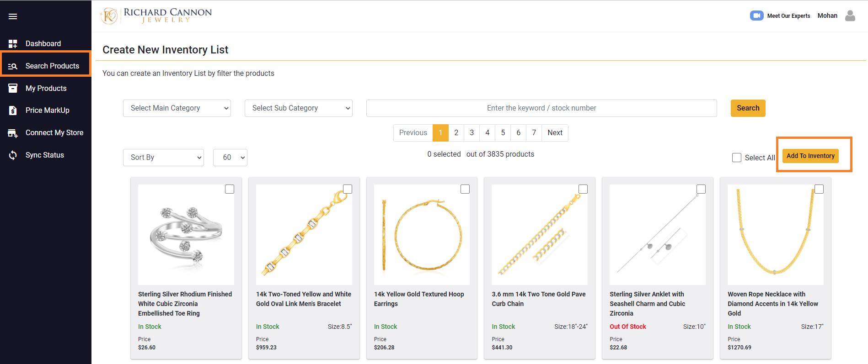Open the hamburger menu icon
This screenshot has height=364, width=868.
click(x=13, y=16)
